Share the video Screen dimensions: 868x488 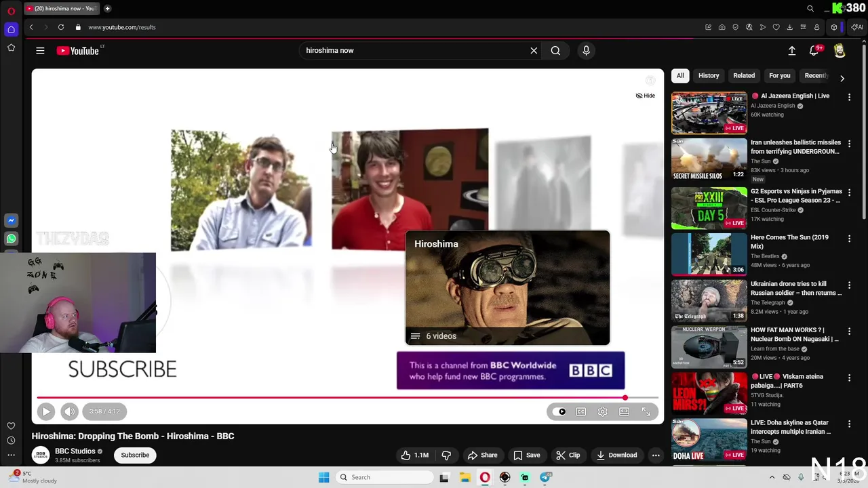[x=483, y=455]
